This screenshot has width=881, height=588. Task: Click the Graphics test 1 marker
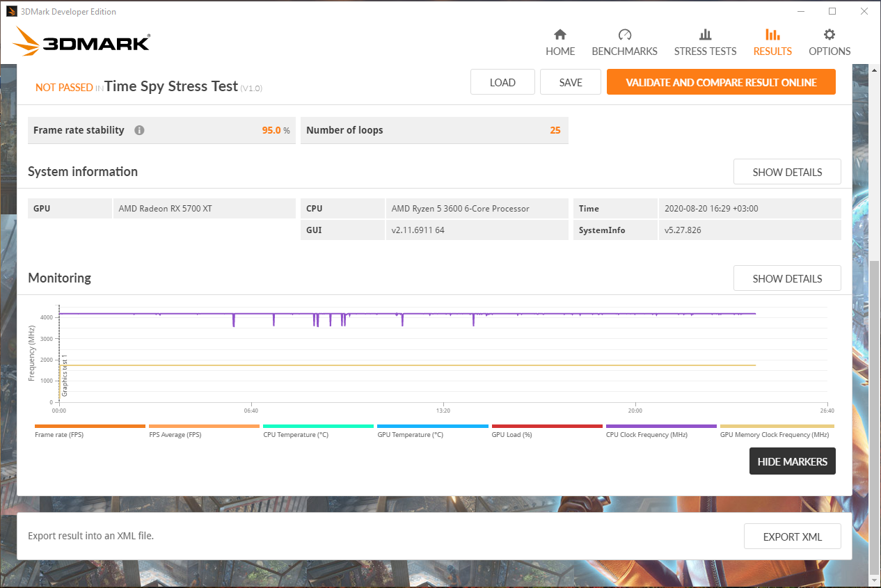pyautogui.click(x=64, y=376)
